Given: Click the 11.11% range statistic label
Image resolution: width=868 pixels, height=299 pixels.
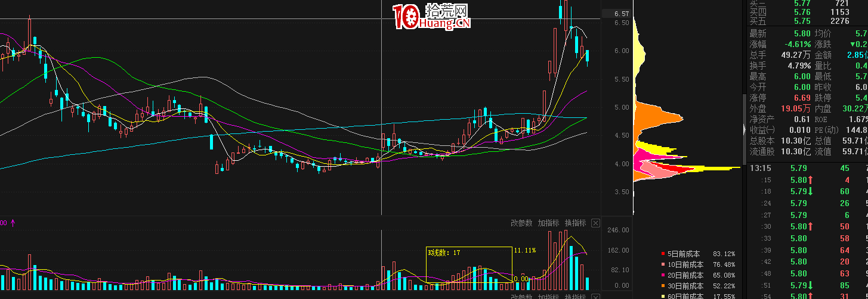Looking at the screenshot, I should coord(525,251).
